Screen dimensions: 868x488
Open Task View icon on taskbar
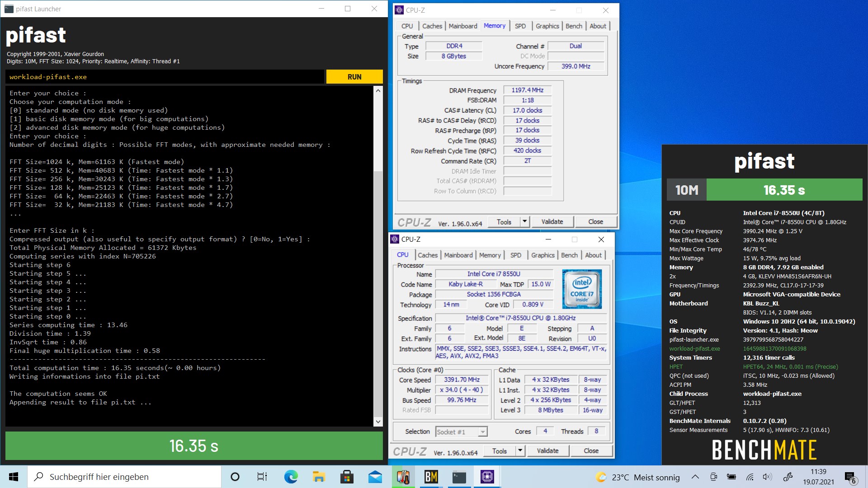[x=262, y=477]
